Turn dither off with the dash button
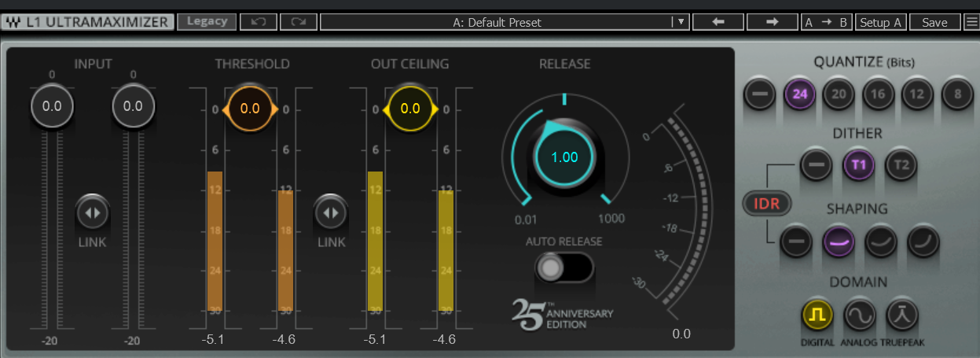This screenshot has height=358, width=980. pyautogui.click(x=816, y=164)
